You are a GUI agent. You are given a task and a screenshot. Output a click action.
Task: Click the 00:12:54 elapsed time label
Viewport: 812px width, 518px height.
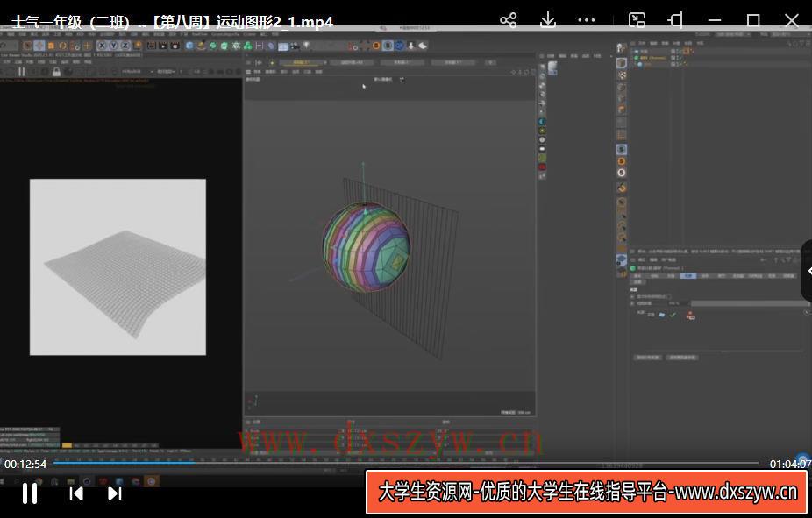[25, 465]
